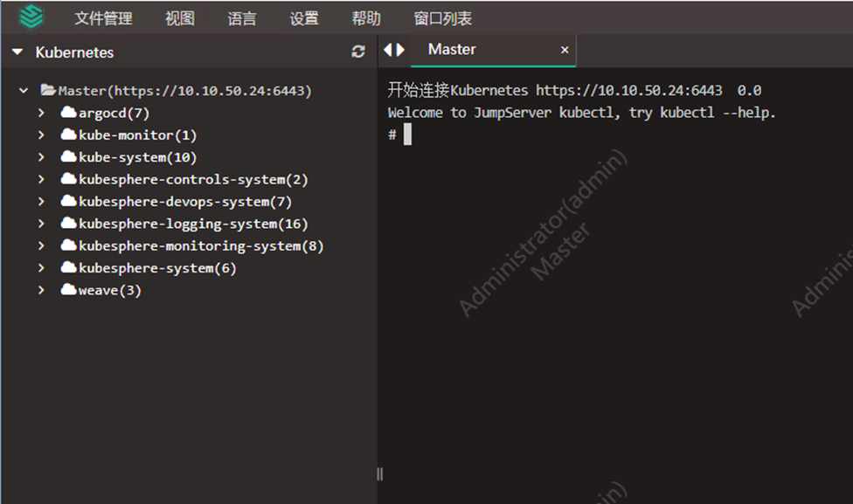This screenshot has height=504, width=853.
Task: Click the kubesphere-system cloud icon
Action: click(x=68, y=267)
